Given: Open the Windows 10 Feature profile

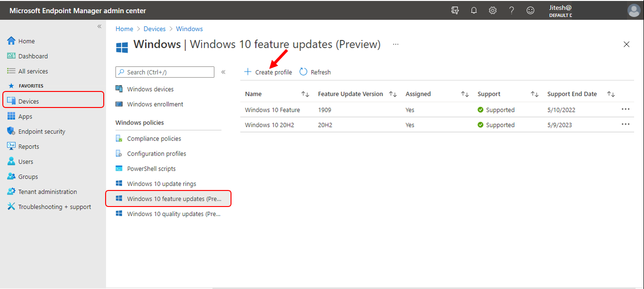Looking at the screenshot, I should 272,110.
